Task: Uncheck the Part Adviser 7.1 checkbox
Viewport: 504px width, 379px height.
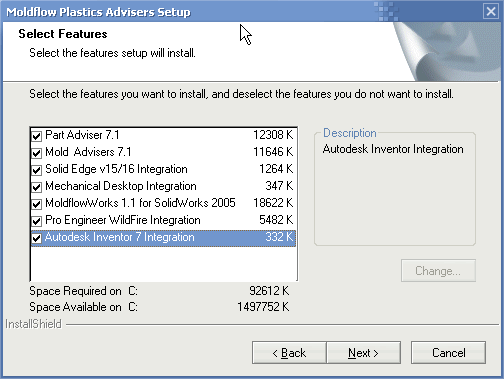Action: [x=36, y=136]
